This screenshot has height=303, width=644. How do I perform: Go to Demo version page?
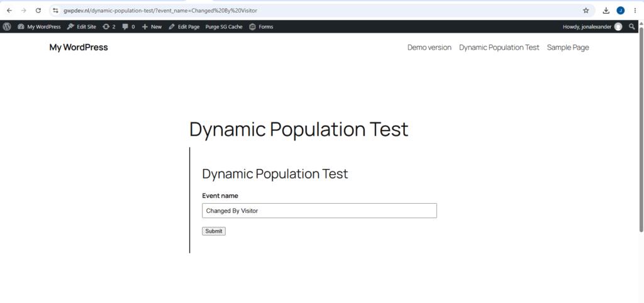coord(429,48)
